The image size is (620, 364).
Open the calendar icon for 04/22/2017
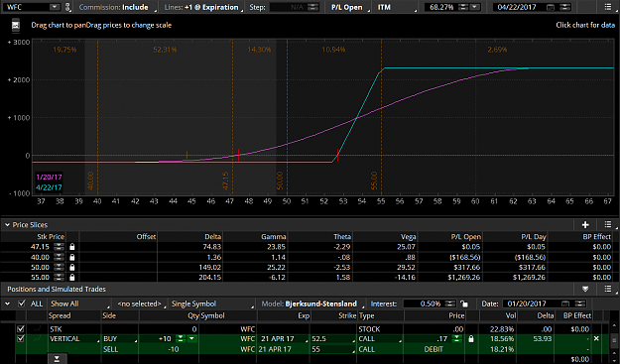[550, 7]
